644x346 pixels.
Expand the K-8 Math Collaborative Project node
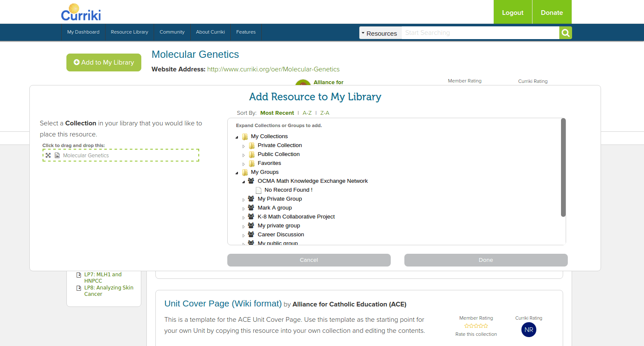[x=244, y=218]
